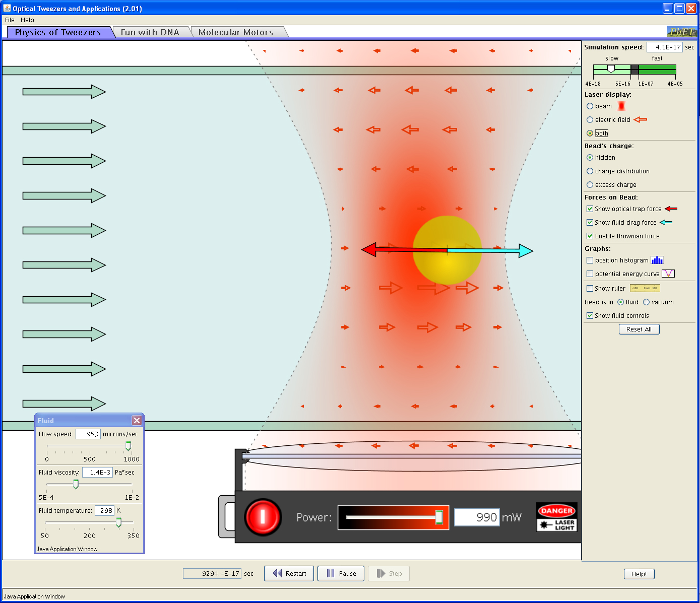Screen dimensions: 700x603
Task: Click the PhET logo
Action: click(681, 32)
